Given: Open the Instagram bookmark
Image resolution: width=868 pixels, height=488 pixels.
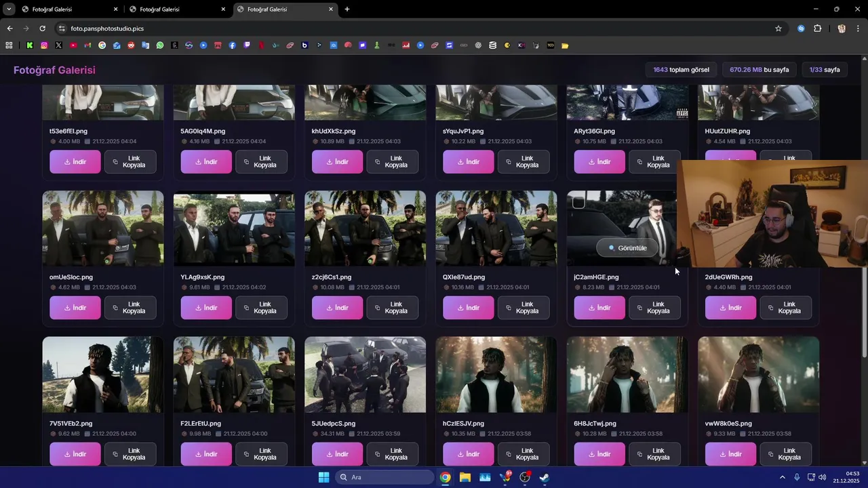Looking at the screenshot, I should [44, 45].
